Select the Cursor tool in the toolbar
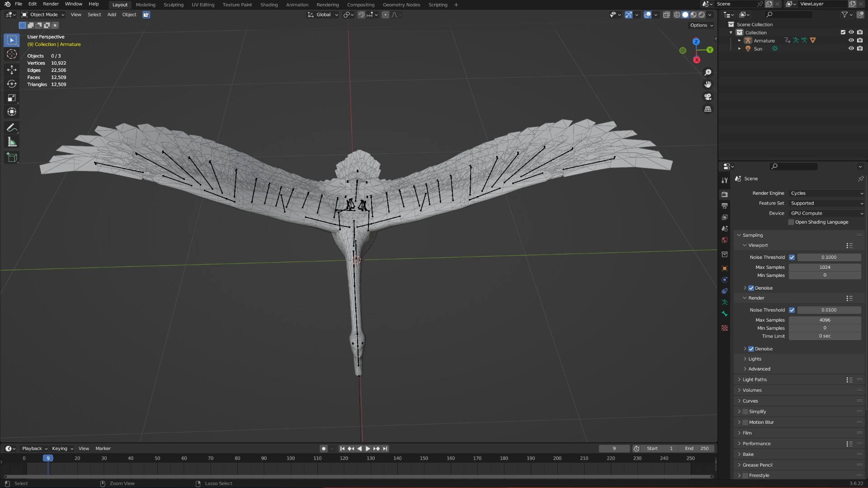The height and width of the screenshot is (488, 868). pyautogui.click(x=12, y=54)
